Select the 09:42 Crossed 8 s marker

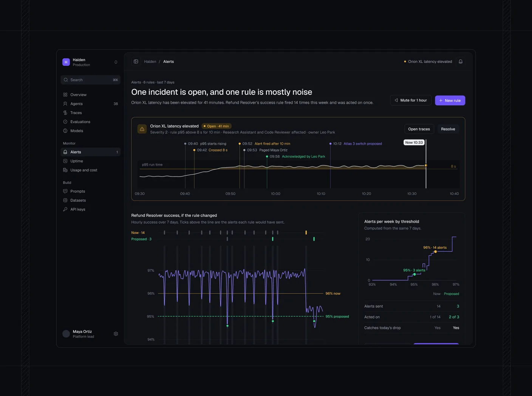[x=210, y=150]
